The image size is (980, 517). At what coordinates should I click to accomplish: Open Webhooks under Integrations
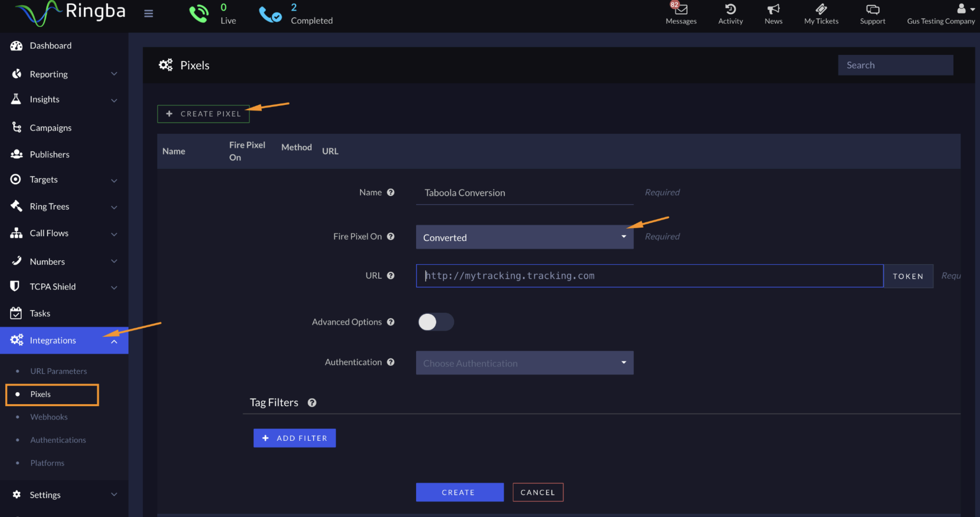coord(49,417)
